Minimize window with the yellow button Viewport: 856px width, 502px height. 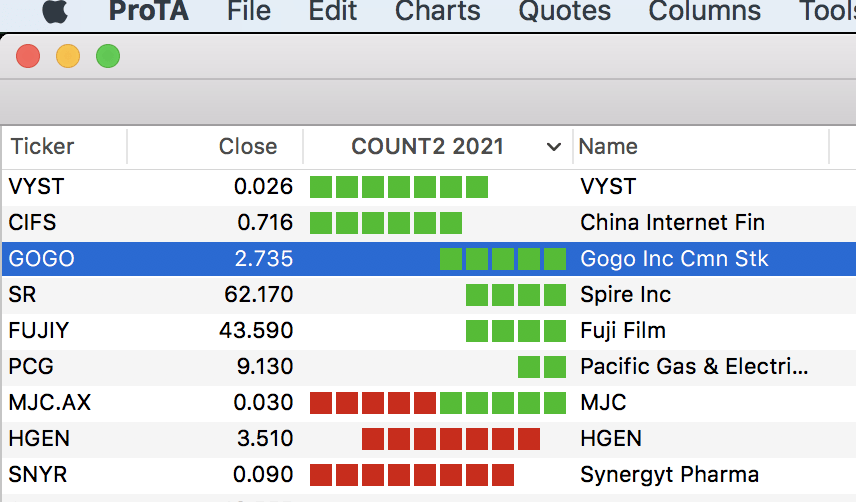pos(68,56)
